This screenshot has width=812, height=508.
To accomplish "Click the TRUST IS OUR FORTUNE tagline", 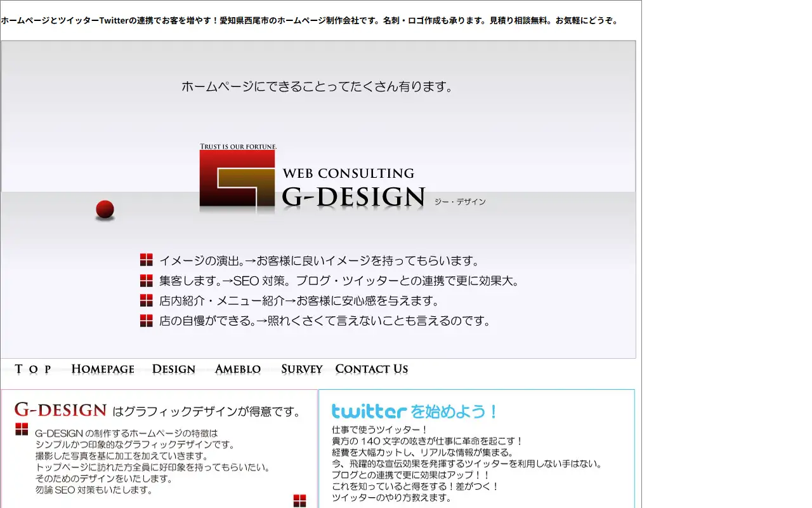I will point(239,147).
